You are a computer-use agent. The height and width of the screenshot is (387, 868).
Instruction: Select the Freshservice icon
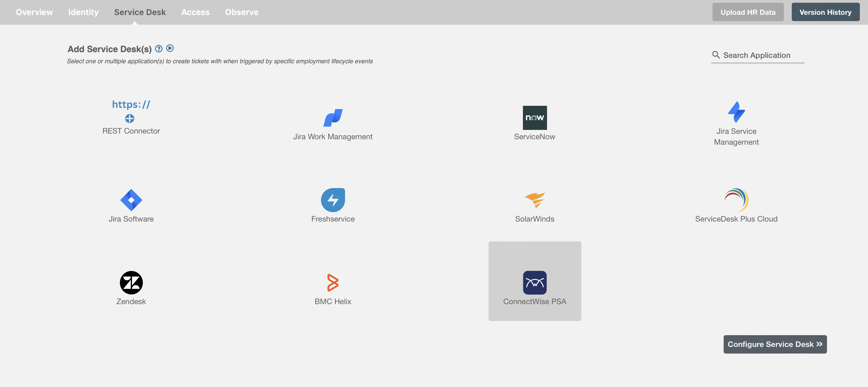[333, 199]
